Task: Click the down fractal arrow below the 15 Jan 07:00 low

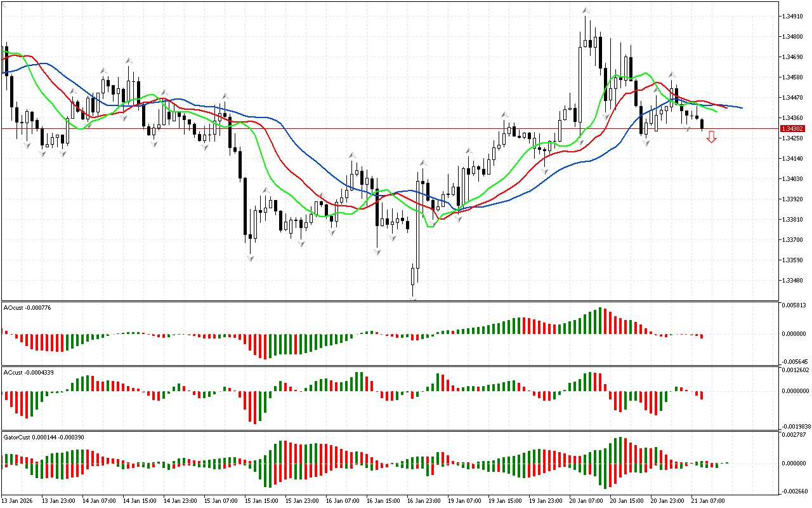Action: (x=205, y=147)
